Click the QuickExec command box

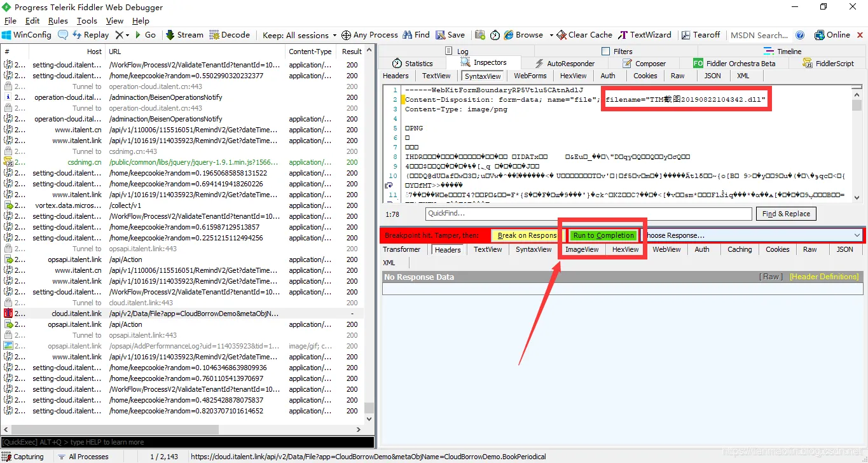(187, 442)
